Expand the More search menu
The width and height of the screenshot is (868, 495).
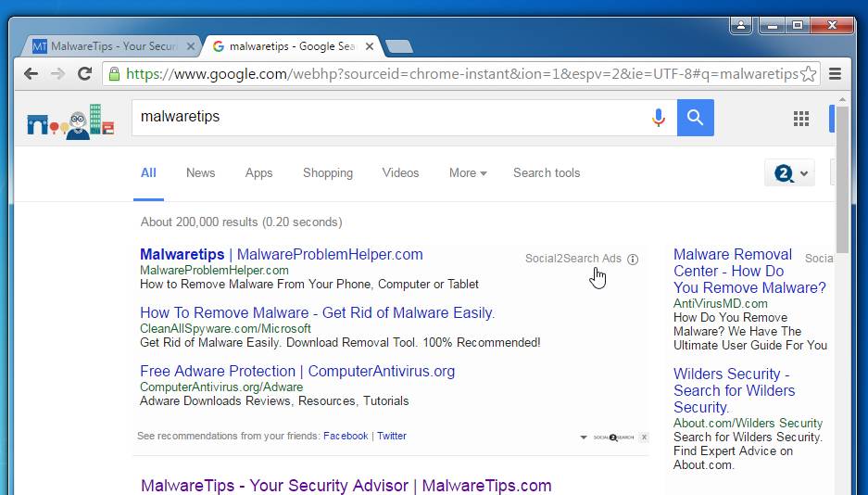[468, 172]
